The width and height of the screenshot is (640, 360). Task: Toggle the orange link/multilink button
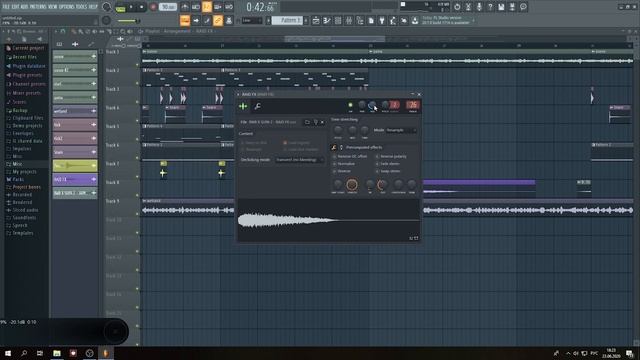point(218,20)
